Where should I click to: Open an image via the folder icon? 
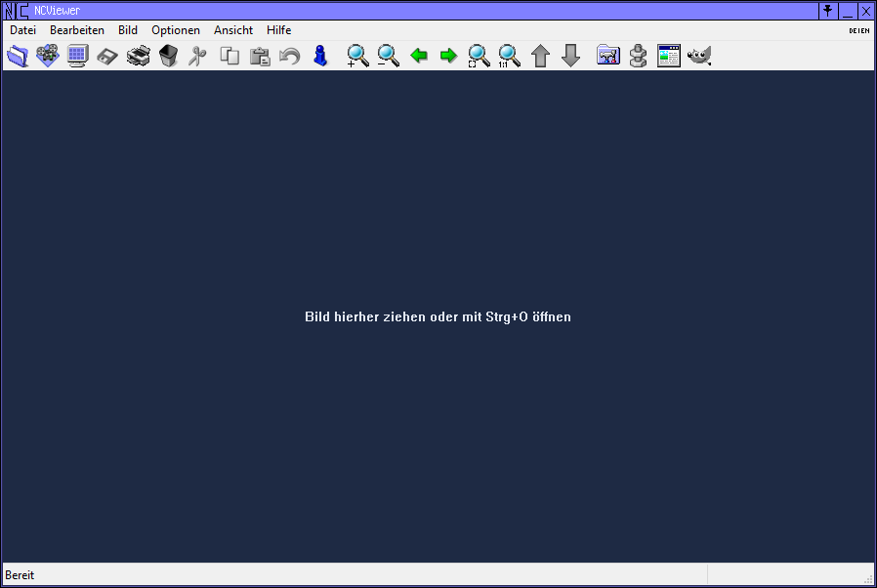18,56
